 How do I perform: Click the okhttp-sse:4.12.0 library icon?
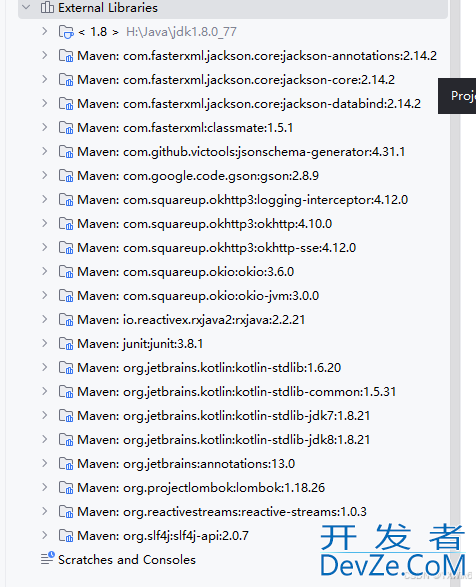66,248
